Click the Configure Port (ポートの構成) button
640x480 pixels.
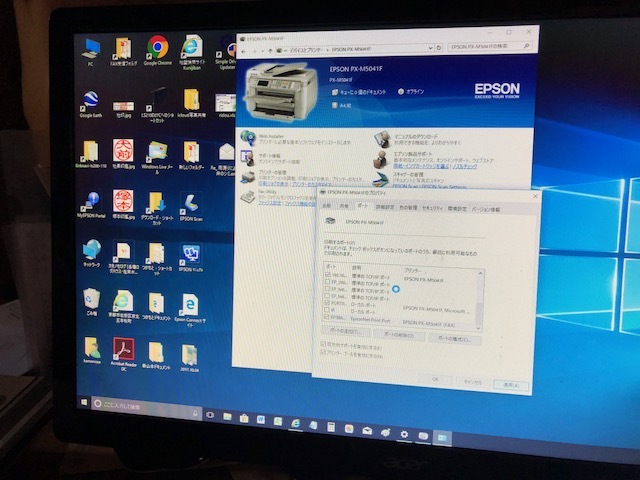click(454, 339)
